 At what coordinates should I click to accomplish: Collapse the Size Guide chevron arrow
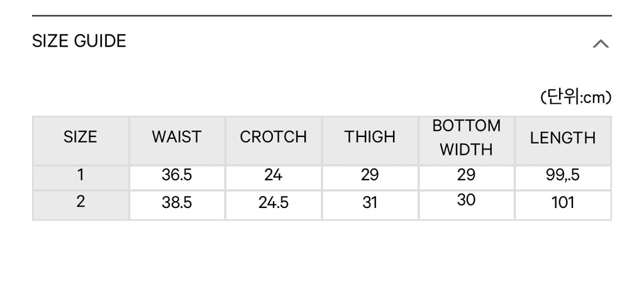tap(601, 43)
